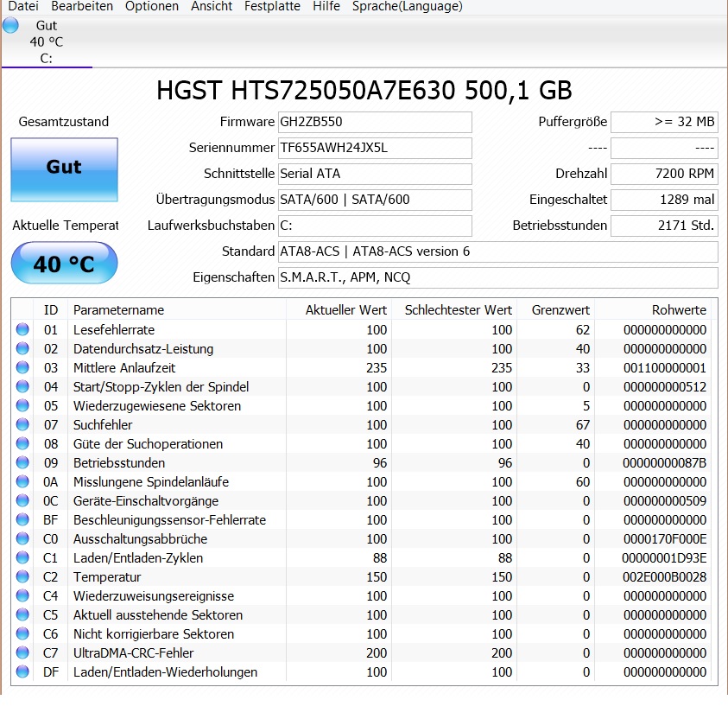Click the drive title HGST HTS725050A7E630 500,1 GB

364,90
